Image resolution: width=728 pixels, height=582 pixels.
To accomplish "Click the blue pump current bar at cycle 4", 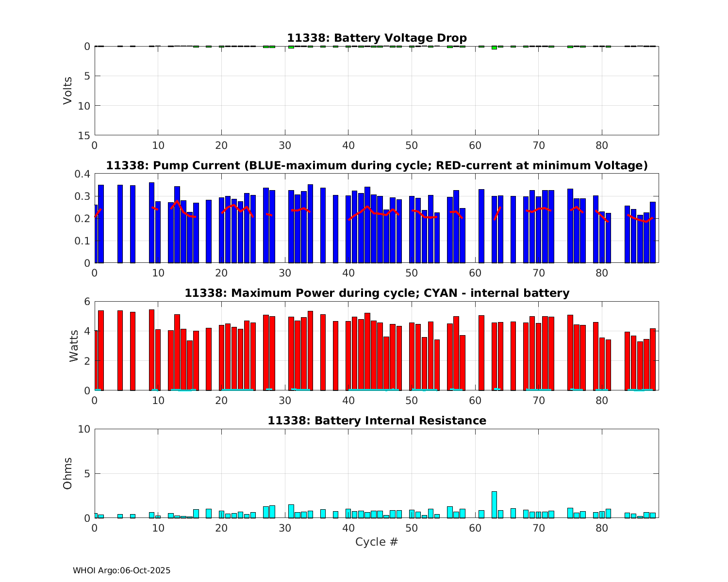I will (120, 224).
